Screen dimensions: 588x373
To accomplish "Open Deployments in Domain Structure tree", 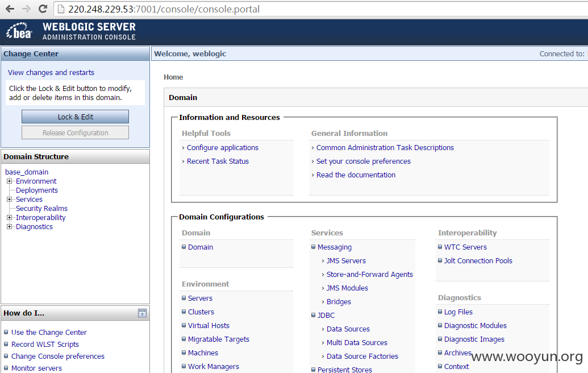I will tap(37, 190).
